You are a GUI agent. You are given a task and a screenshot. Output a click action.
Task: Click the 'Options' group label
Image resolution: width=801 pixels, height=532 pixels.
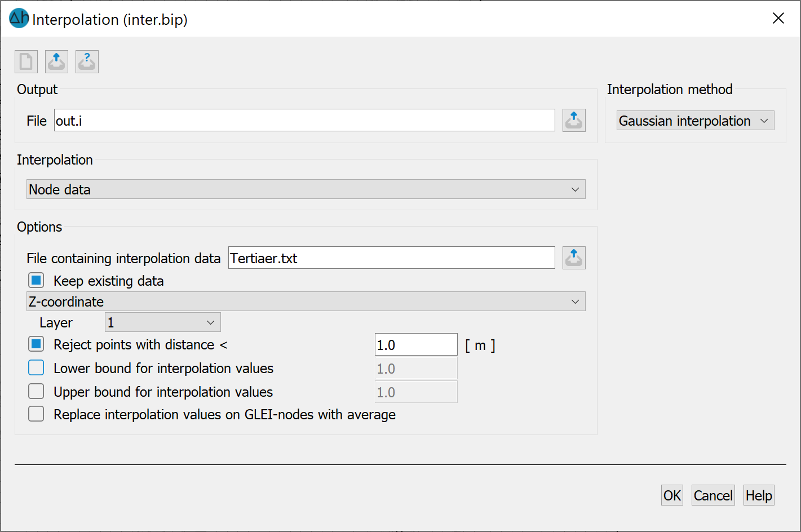tap(39, 227)
